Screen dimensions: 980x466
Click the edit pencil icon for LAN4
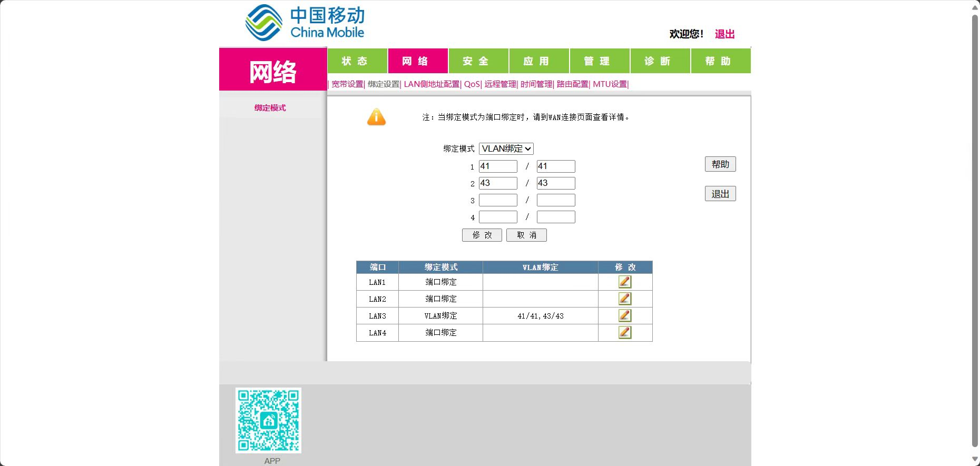[625, 332]
